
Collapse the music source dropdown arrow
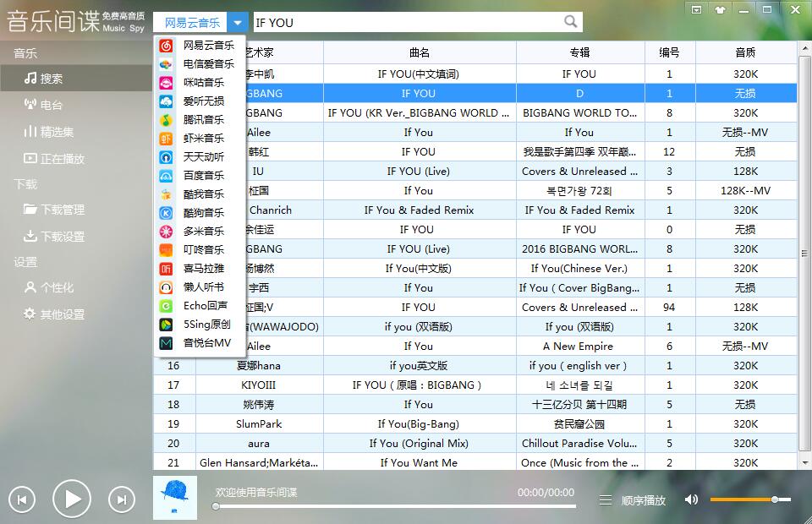click(x=237, y=23)
